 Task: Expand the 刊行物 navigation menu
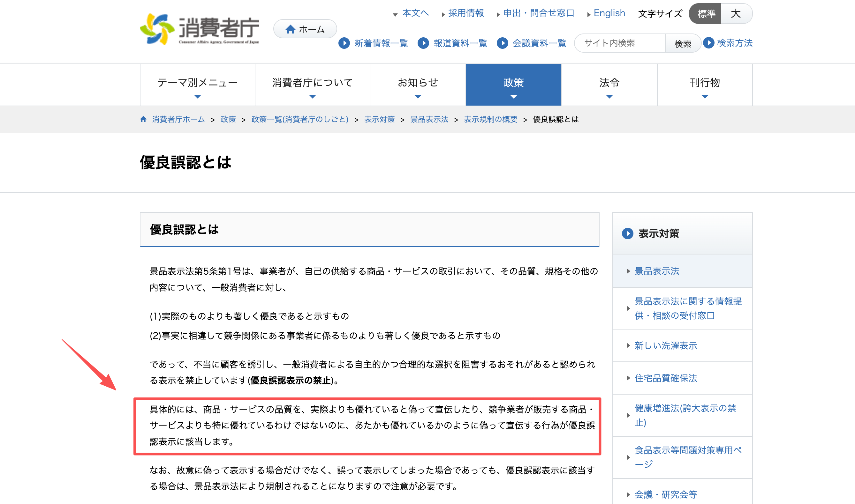point(705,85)
